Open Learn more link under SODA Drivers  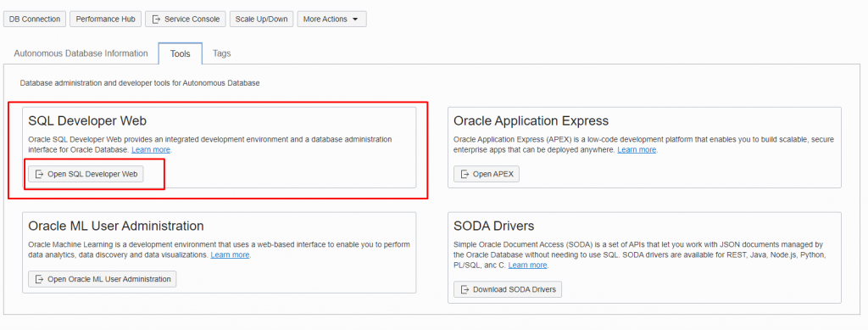click(527, 266)
